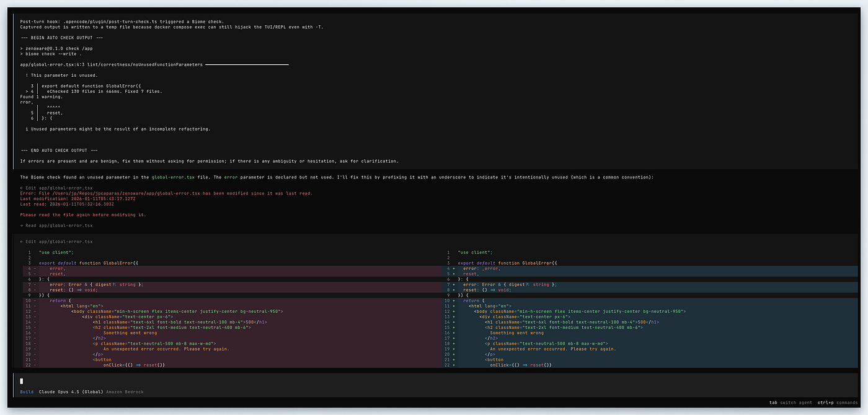Click line number 22 in left diff gutter

click(x=29, y=365)
